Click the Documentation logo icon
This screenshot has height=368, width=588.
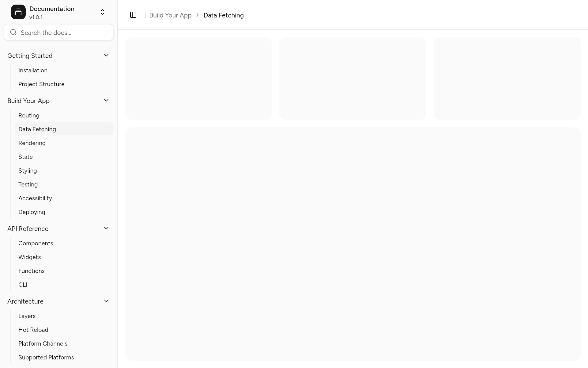(x=18, y=12)
